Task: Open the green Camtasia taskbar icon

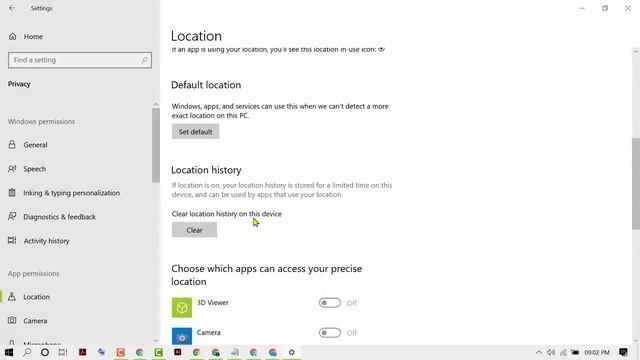Action: pyautogui.click(x=158, y=352)
